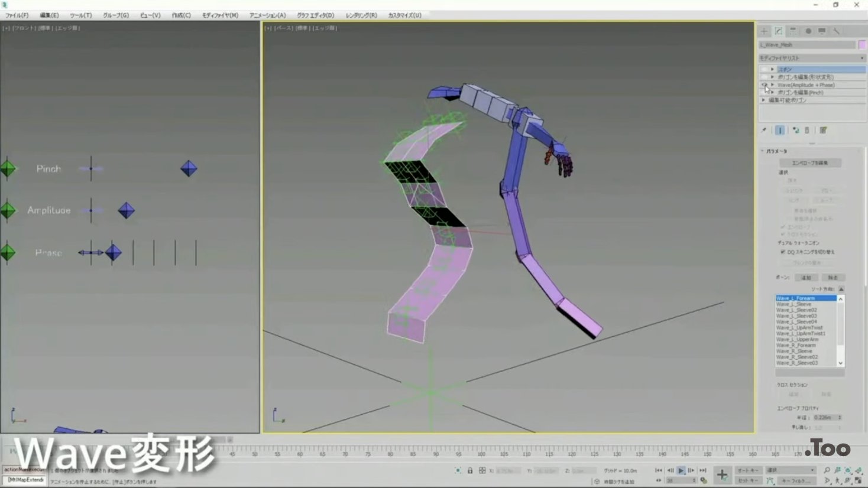
Task: Click the Pin Stack icon
Action: click(764, 131)
